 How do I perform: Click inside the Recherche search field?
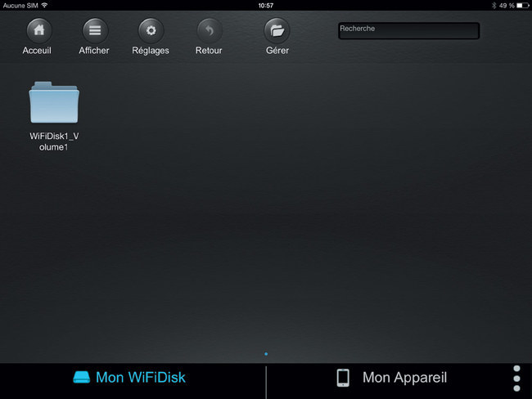409,31
